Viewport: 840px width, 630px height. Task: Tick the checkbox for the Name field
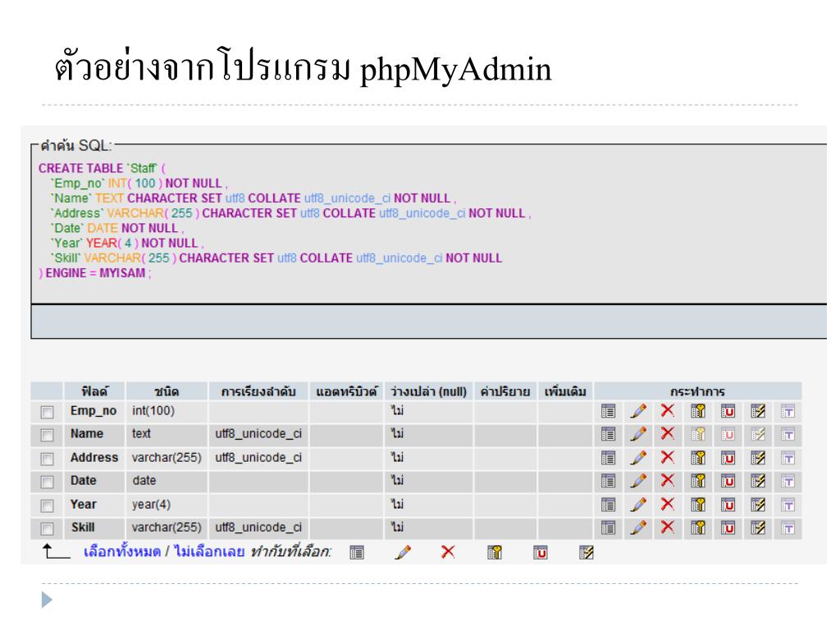[x=47, y=435]
